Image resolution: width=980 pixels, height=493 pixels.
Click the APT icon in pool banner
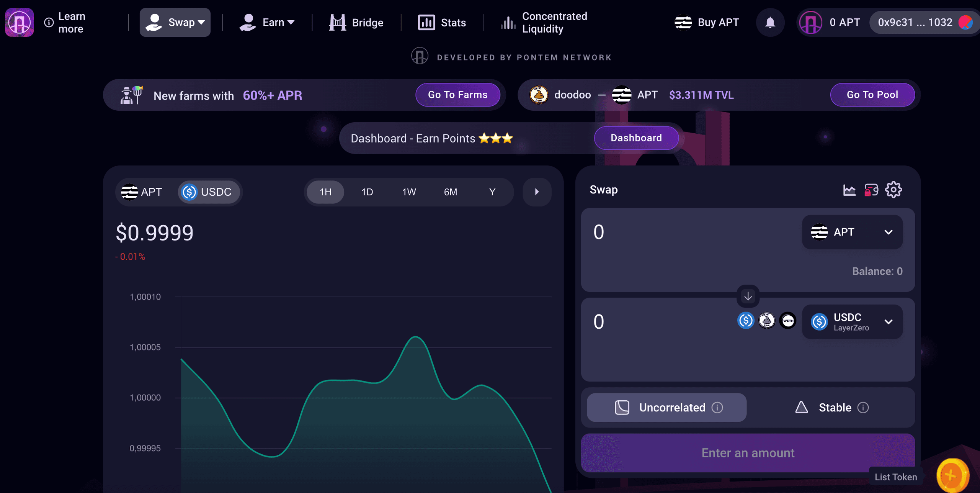click(x=621, y=95)
